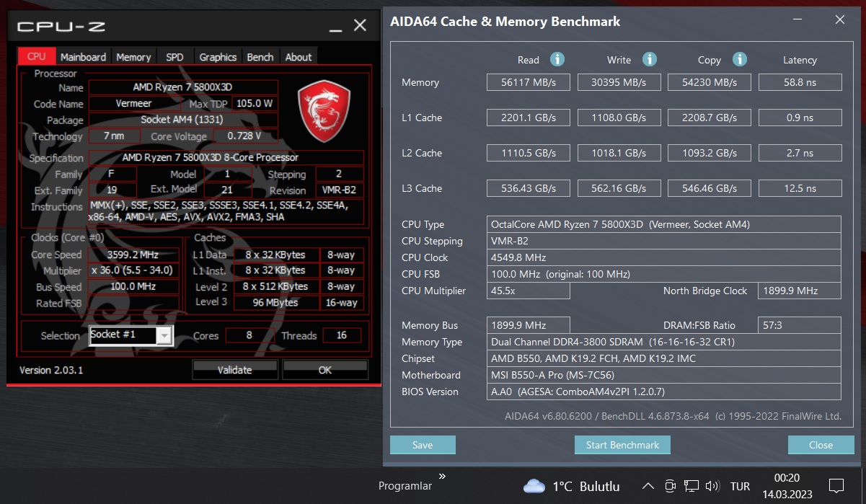Click the DRAM:FSB Ratio 57:3 field
This screenshot has height=504, width=866.
(800, 325)
